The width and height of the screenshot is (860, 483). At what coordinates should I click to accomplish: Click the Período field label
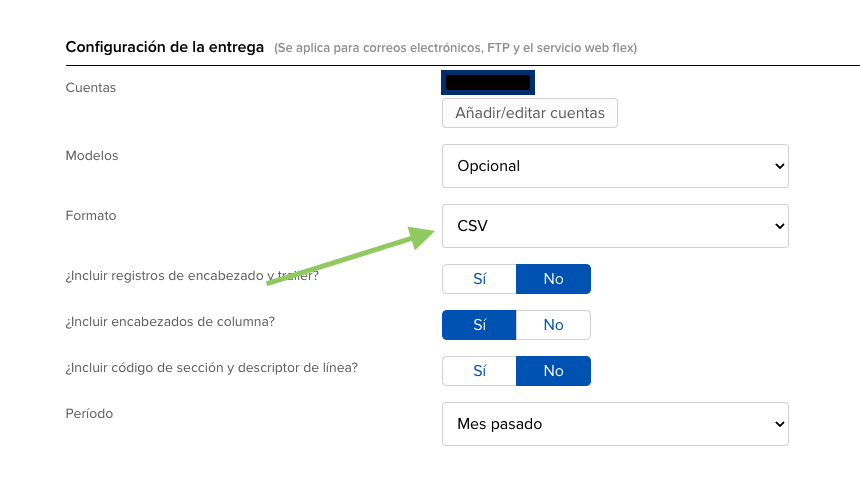pyautogui.click(x=89, y=413)
